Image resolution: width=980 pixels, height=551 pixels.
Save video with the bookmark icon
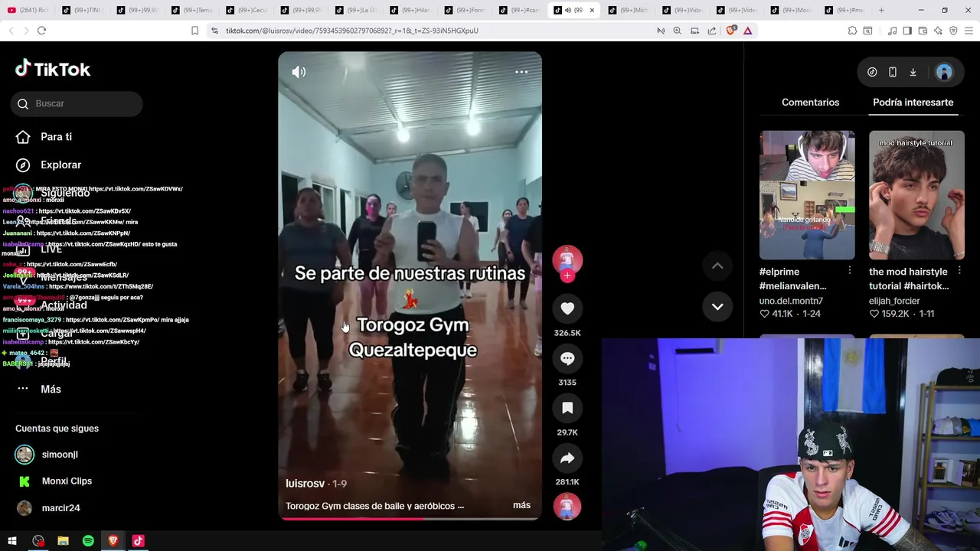pos(567,408)
